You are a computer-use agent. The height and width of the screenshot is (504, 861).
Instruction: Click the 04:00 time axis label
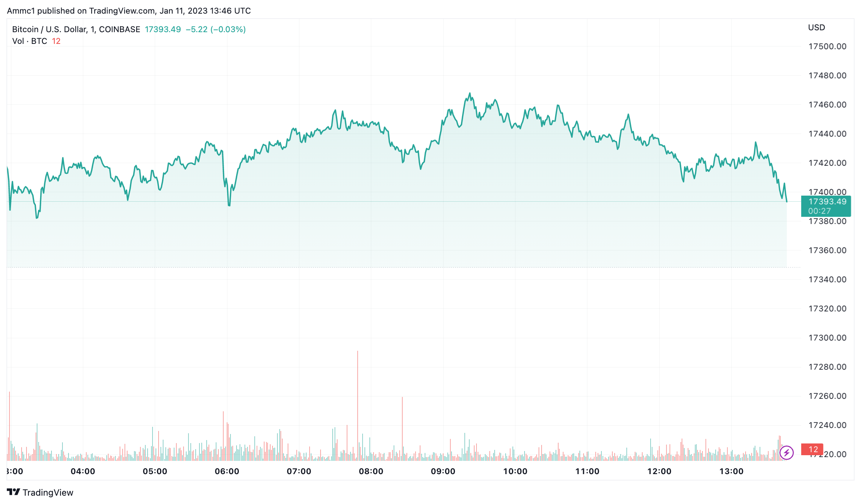(83, 471)
